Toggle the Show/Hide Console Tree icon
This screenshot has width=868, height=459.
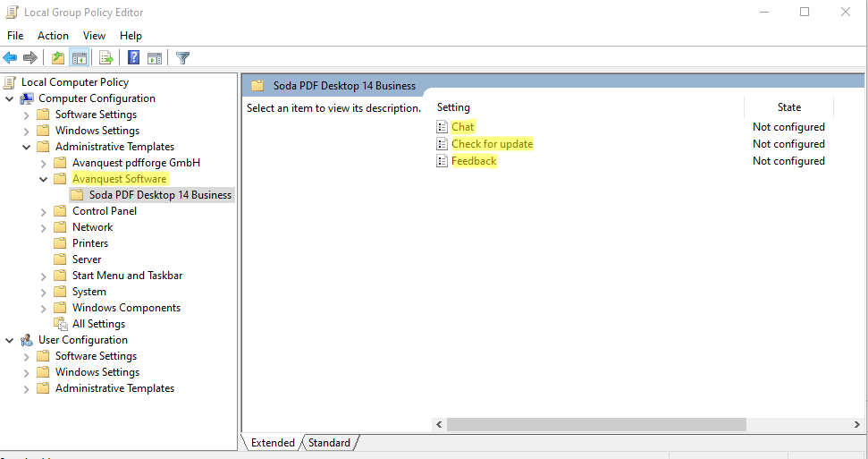point(80,57)
